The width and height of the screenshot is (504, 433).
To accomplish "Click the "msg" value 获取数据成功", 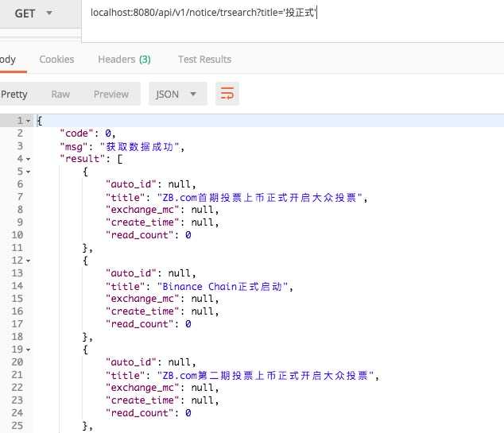I will click(139, 147).
